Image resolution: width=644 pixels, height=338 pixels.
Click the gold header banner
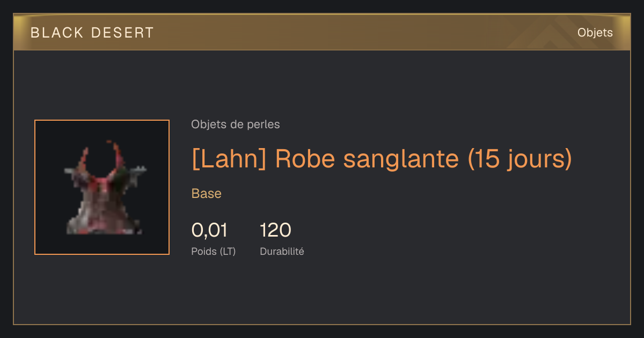tap(322, 32)
